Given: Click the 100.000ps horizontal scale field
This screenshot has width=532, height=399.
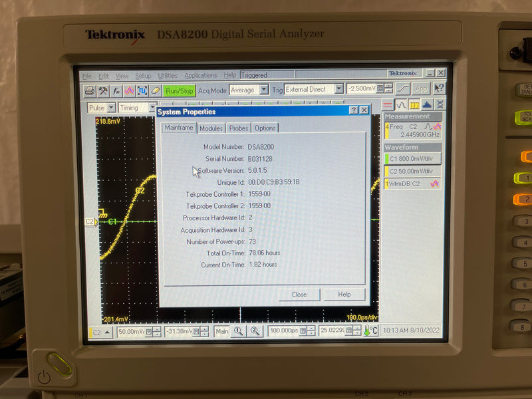Looking at the screenshot, I should (x=284, y=331).
